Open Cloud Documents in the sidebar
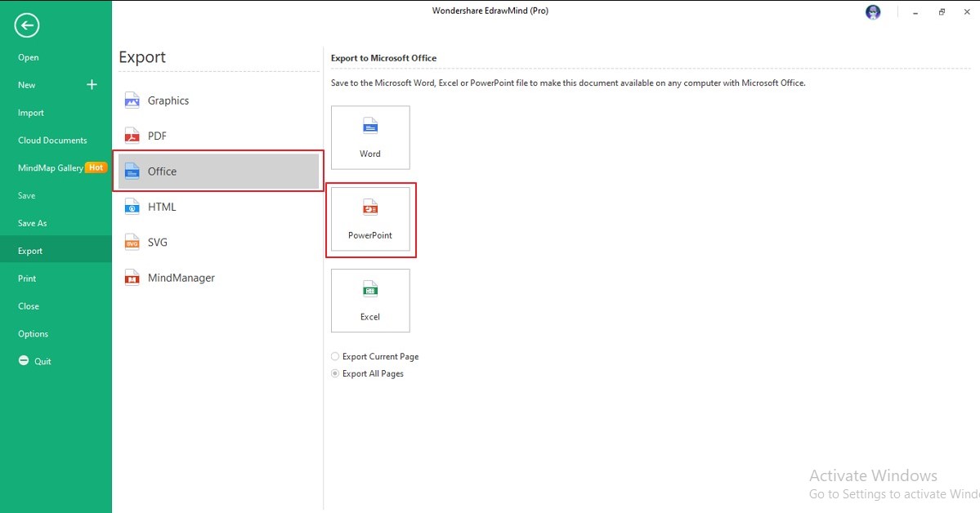980x513 pixels. [52, 140]
